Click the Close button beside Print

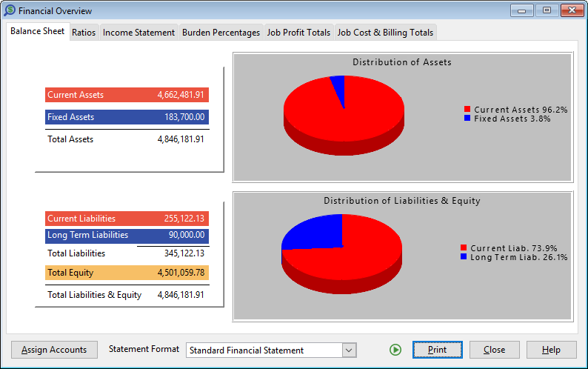494,350
